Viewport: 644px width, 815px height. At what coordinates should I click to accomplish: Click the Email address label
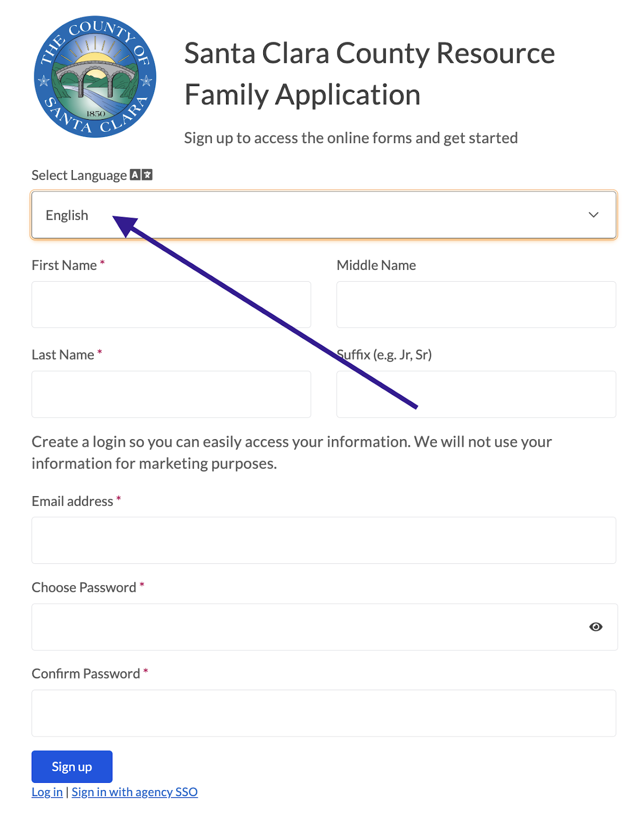tap(72, 501)
